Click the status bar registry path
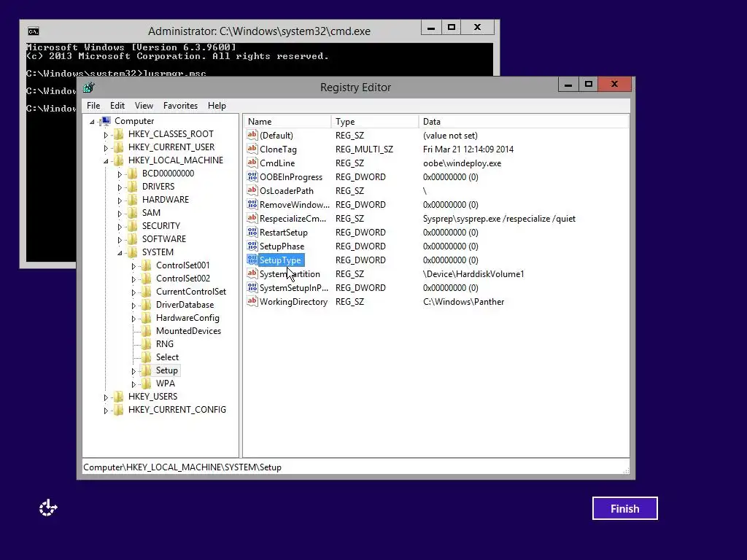 (x=182, y=467)
